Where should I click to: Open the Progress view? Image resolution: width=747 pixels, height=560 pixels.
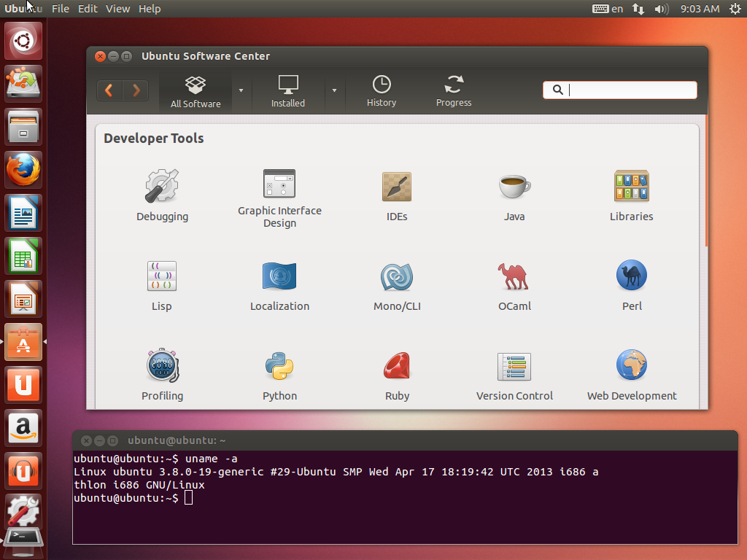pyautogui.click(x=454, y=91)
